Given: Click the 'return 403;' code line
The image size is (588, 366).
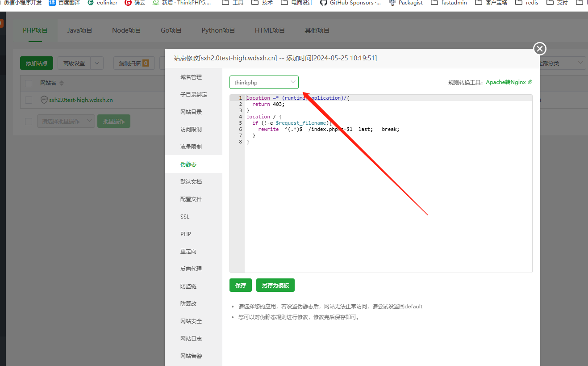Looking at the screenshot, I should (268, 104).
